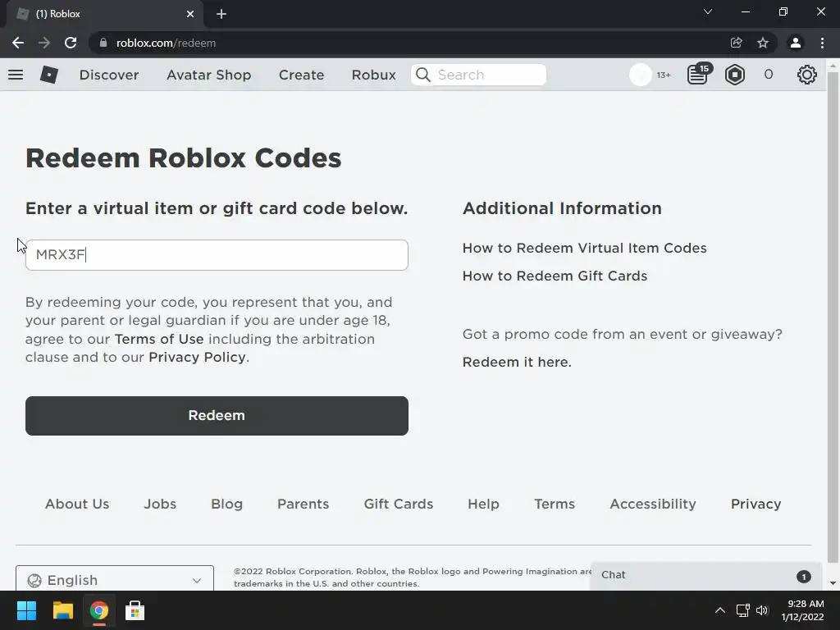Click the code field containing MRX3F
The width and height of the screenshot is (840, 630).
(x=217, y=255)
